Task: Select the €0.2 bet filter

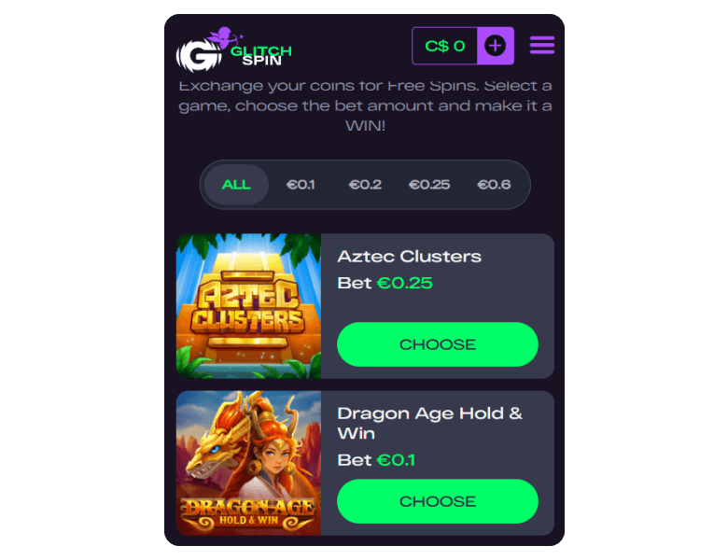Action: [x=365, y=185]
